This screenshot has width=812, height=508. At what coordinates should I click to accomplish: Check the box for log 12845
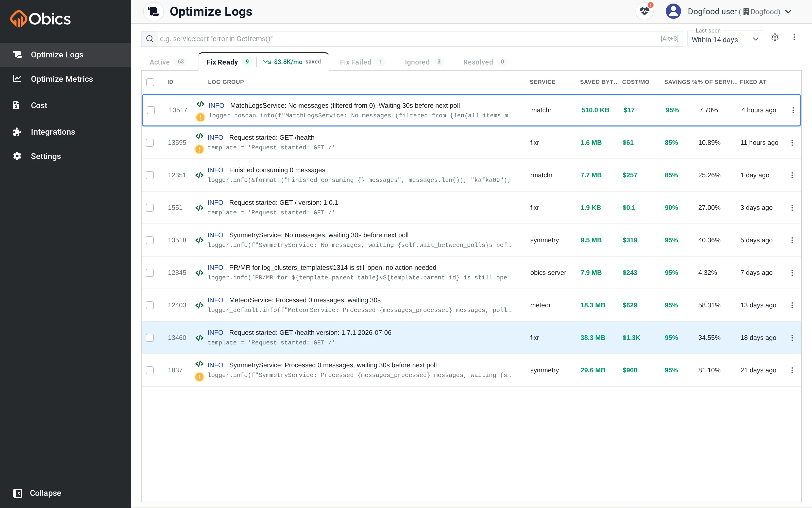pyautogui.click(x=150, y=273)
